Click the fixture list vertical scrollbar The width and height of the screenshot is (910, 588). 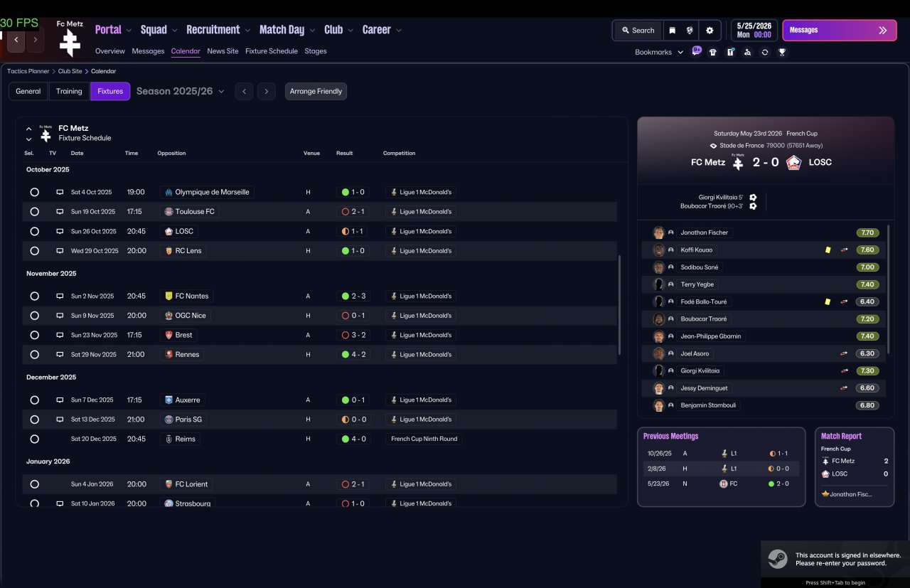(620, 306)
